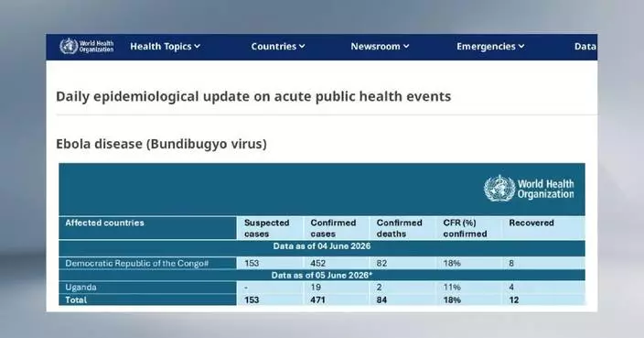644x338 pixels.
Task: Click Congo suspected cases value 153
Action: click(x=252, y=263)
